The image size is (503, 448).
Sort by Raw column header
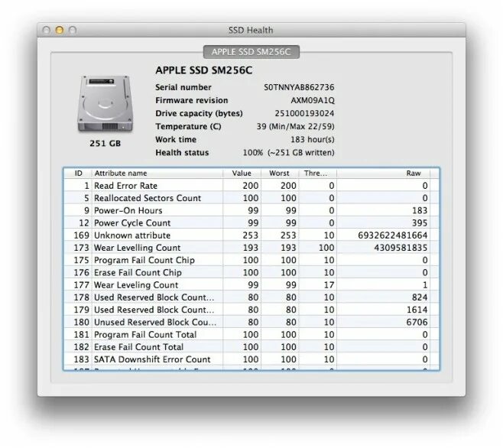(x=383, y=174)
